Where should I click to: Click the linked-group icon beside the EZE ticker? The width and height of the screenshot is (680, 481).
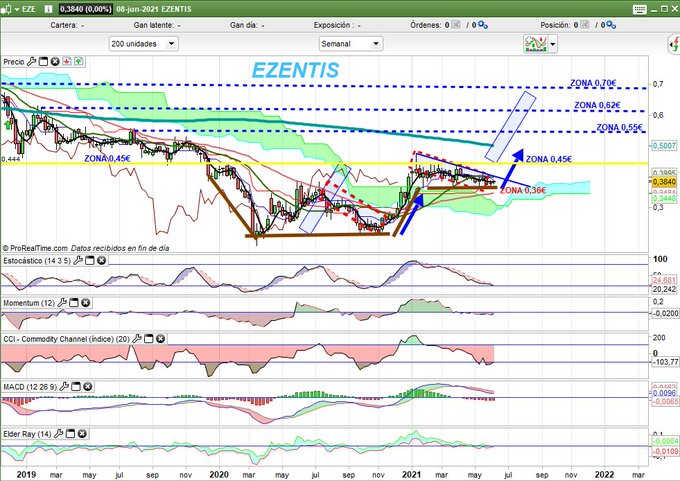(6, 9)
